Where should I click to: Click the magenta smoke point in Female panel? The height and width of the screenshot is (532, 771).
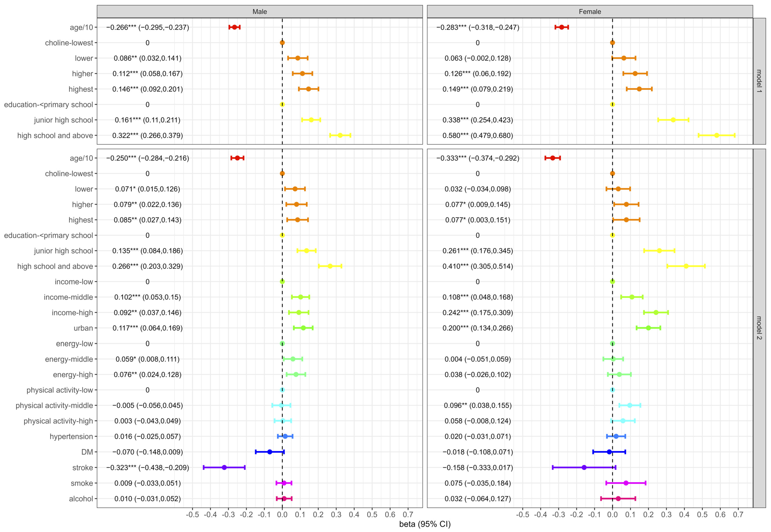click(x=626, y=483)
